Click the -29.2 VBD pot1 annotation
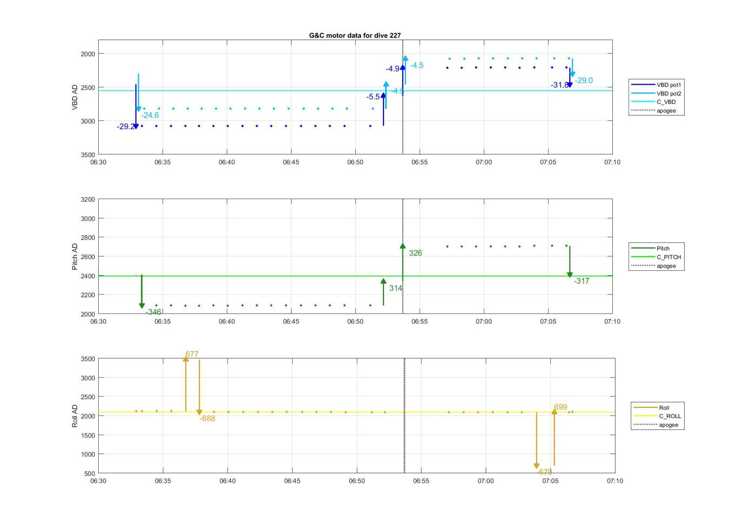This screenshot has height=532, width=756. tap(125, 127)
